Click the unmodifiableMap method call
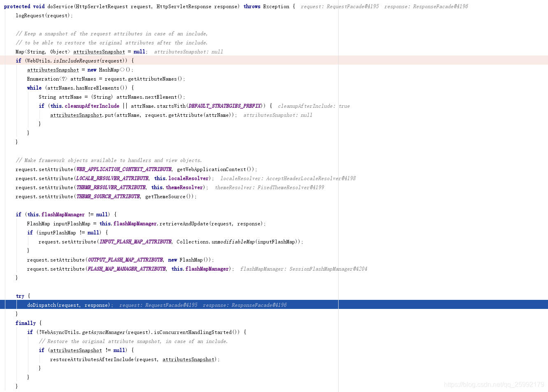 click(233, 242)
